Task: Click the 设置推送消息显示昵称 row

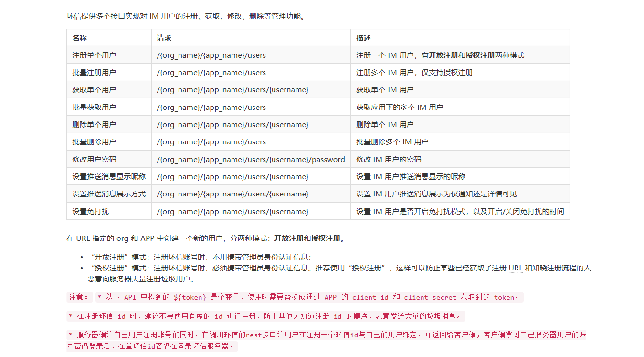Action: click(109, 176)
